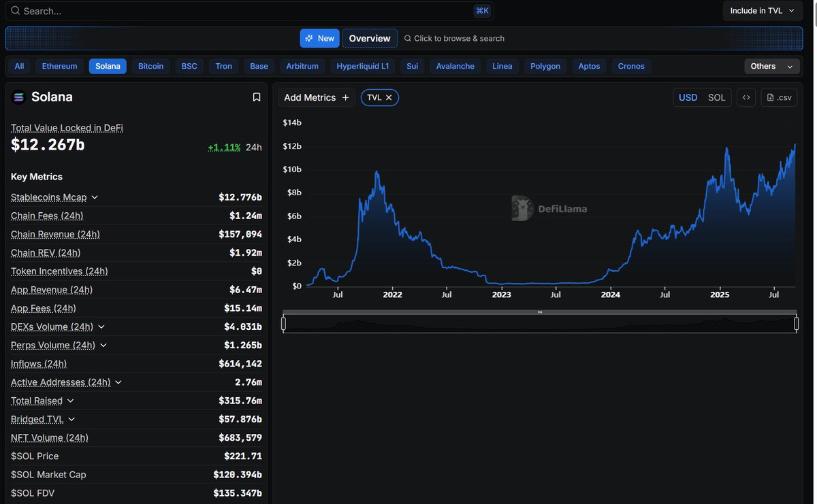Click Chain Revenue (24h) label

[55, 234]
